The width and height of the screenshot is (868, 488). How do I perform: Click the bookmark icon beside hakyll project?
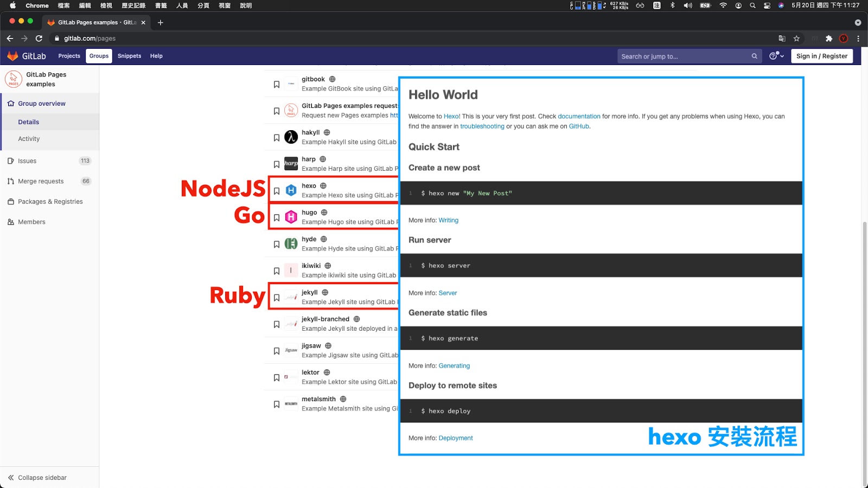(x=277, y=138)
